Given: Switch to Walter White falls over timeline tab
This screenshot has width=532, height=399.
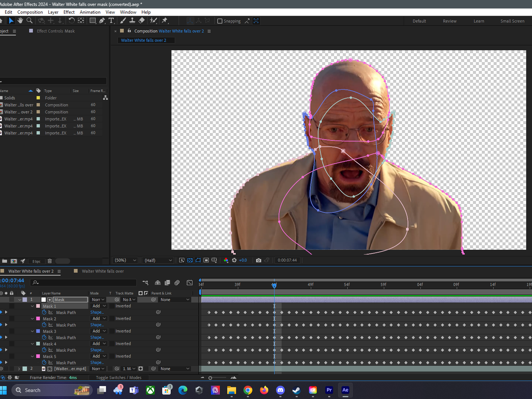Looking at the screenshot, I should [x=103, y=271].
